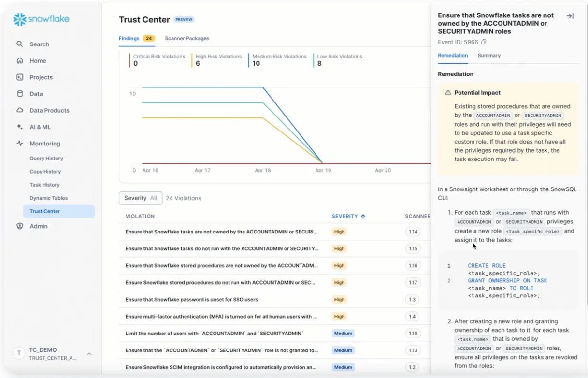
Task: Click the AI & ML sparkle icon
Action: [x=20, y=127]
